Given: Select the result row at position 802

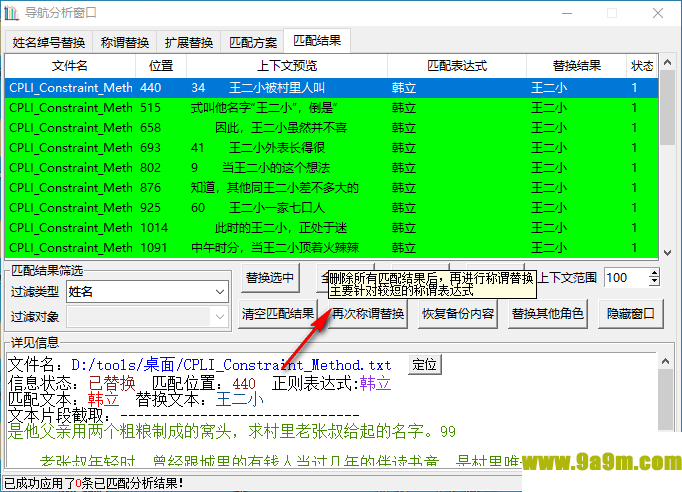Looking at the screenshot, I should (x=331, y=168).
